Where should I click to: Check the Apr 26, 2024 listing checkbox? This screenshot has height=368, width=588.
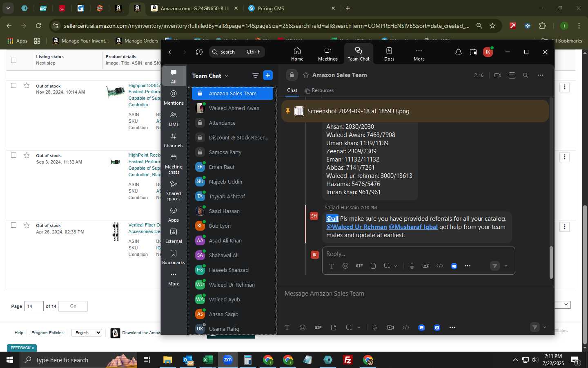coord(13,225)
